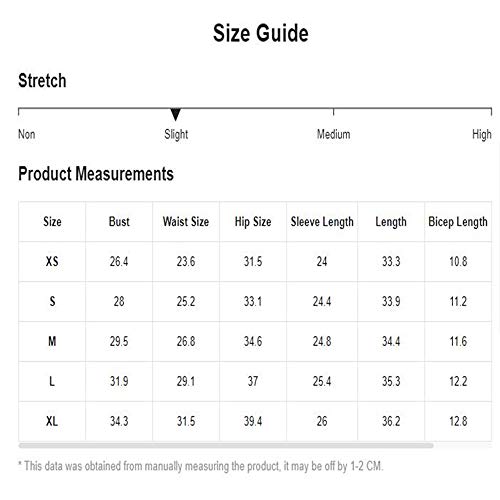Select the Bicep Length column header

458,222
